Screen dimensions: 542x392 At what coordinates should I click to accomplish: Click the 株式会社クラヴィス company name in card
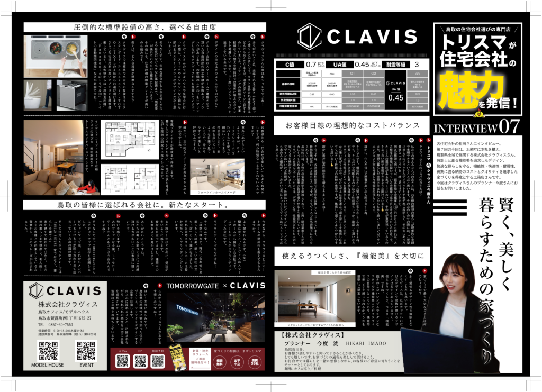point(68,304)
